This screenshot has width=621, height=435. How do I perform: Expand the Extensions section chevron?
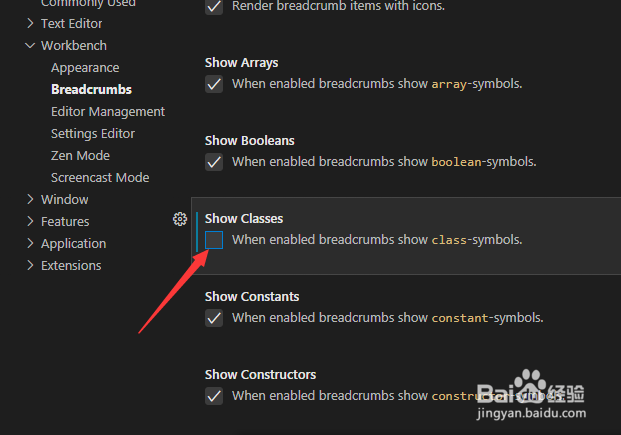[30, 265]
